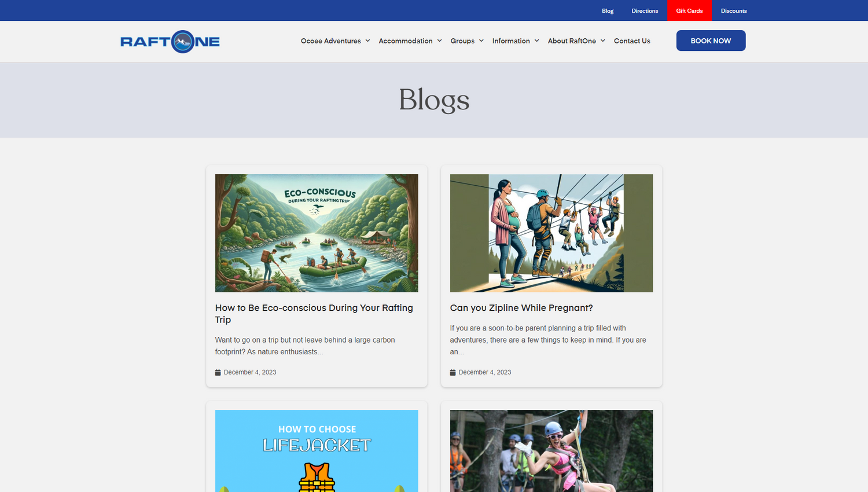The width and height of the screenshot is (868, 492).
Task: Open the zipline woman photo thumbnail
Action: pyautogui.click(x=551, y=451)
